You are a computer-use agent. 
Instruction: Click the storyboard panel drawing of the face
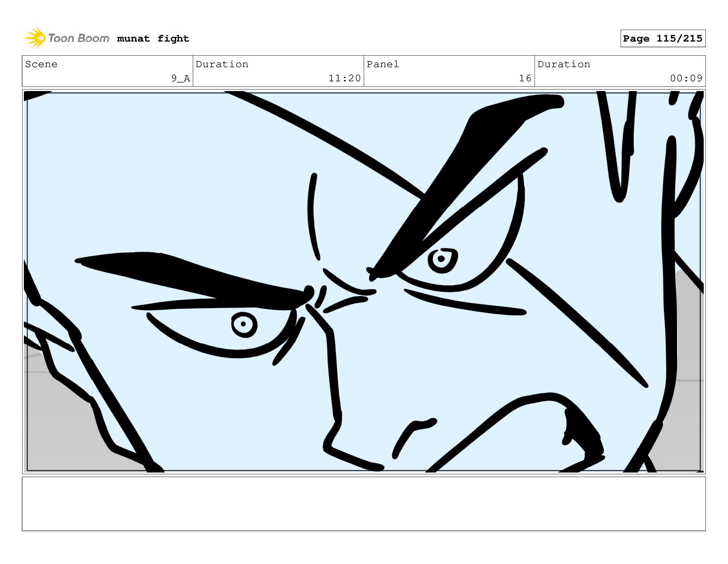[364, 282]
